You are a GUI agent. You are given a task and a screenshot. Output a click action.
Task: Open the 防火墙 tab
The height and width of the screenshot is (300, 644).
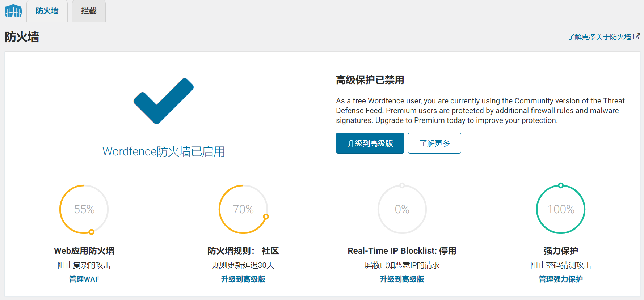point(47,11)
